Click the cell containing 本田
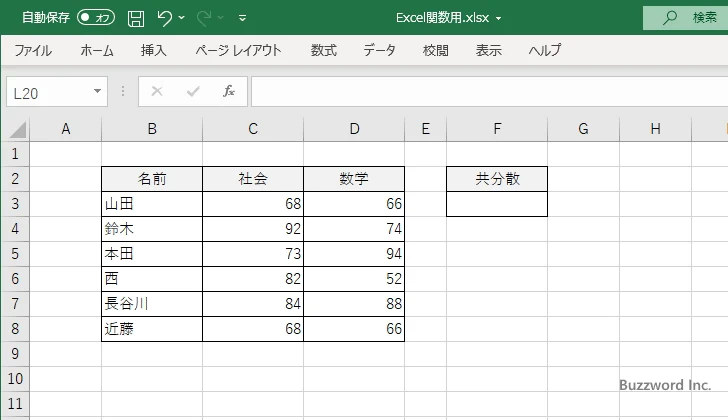Image resolution: width=728 pixels, height=420 pixels. pyautogui.click(x=152, y=254)
